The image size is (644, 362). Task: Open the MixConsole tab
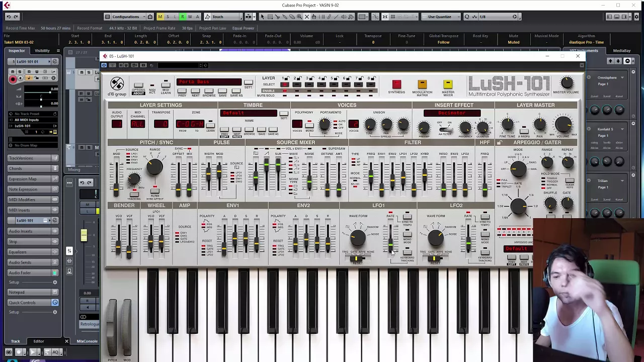coord(87,341)
